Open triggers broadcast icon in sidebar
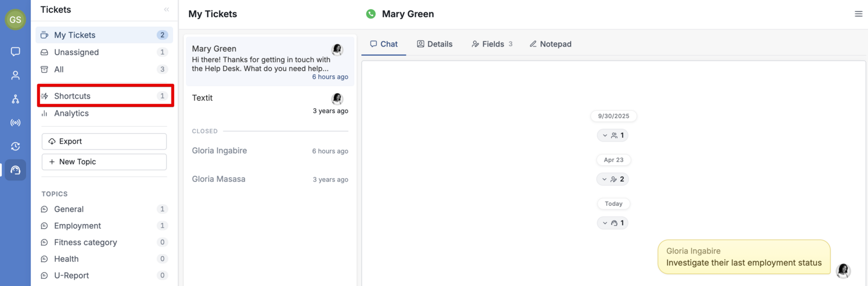868x286 pixels. [15, 123]
